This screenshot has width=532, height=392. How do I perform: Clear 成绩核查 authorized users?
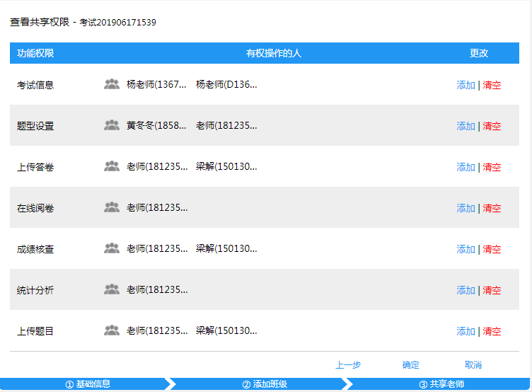492,249
